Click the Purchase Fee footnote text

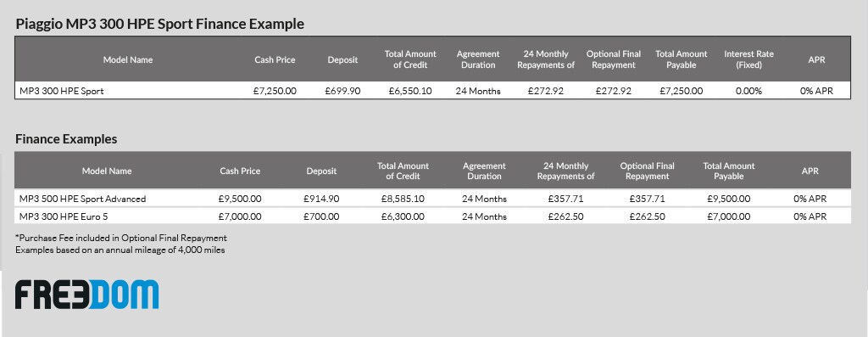click(121, 238)
